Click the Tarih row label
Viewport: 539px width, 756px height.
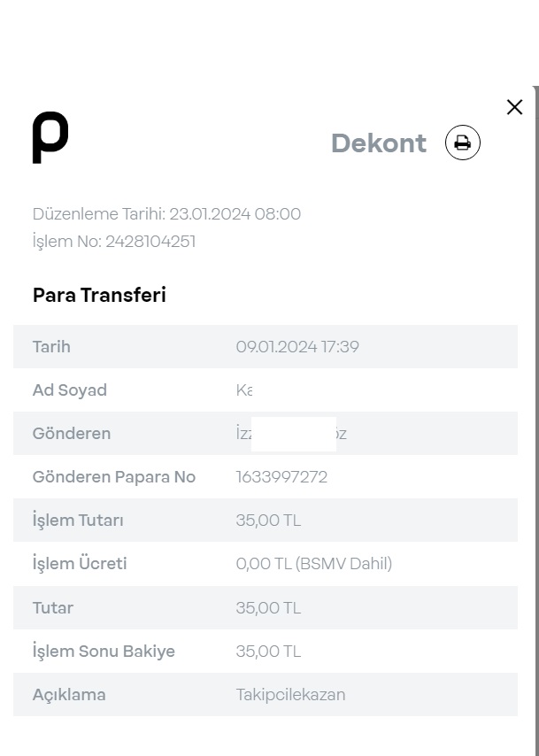51,347
